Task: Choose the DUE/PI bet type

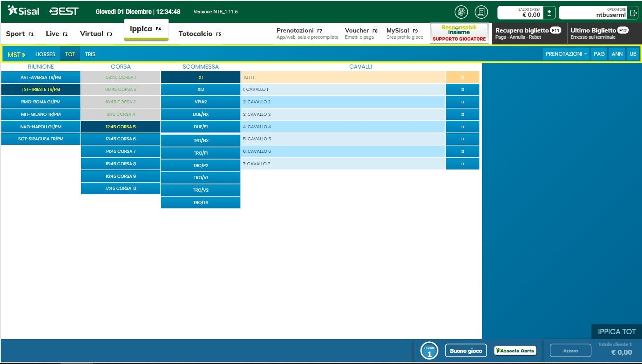Action: point(200,127)
